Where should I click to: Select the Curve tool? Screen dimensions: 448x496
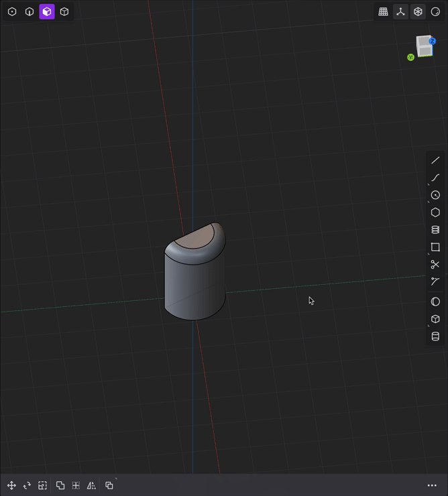pos(435,178)
